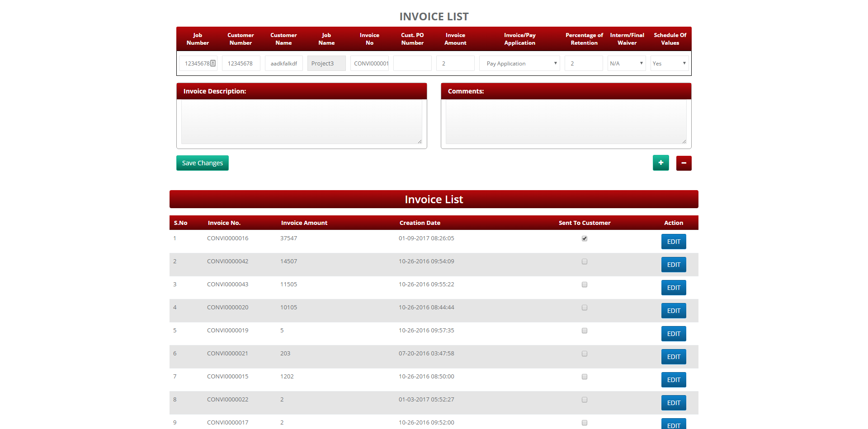Focus the Invoice Description text area
This screenshot has height=429, width=868.
pos(302,122)
